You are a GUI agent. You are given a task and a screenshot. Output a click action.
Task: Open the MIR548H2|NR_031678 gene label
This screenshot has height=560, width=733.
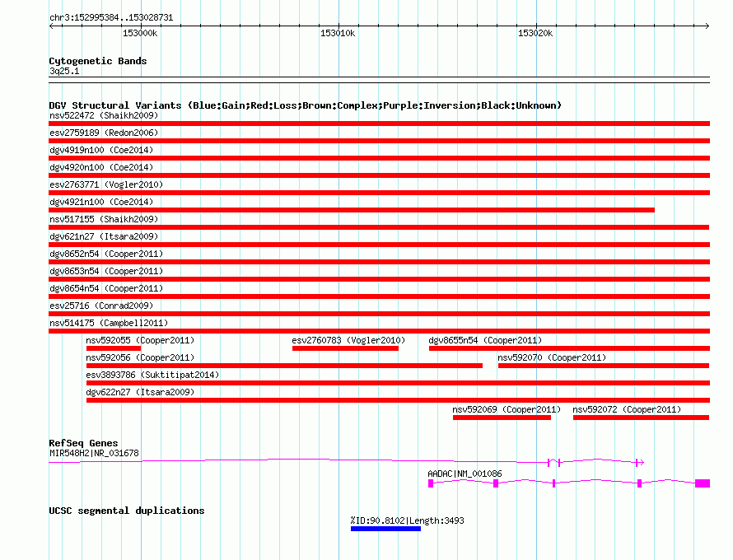click(94, 453)
